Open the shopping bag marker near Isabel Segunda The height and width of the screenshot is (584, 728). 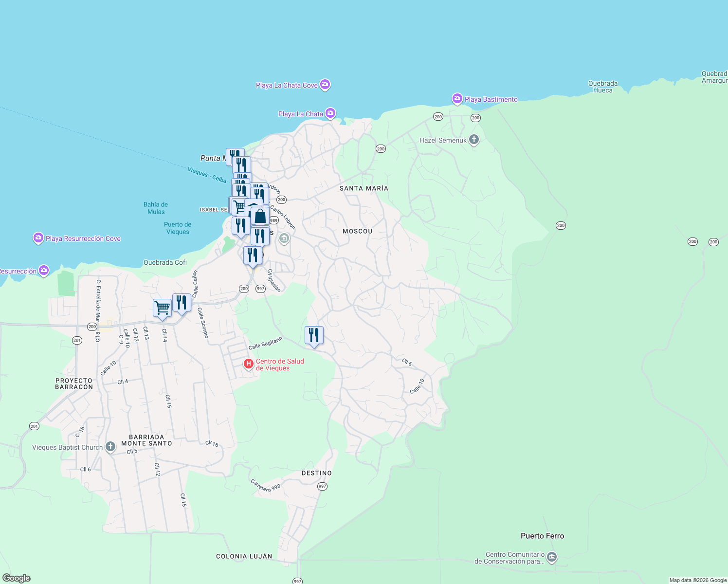coord(260,216)
